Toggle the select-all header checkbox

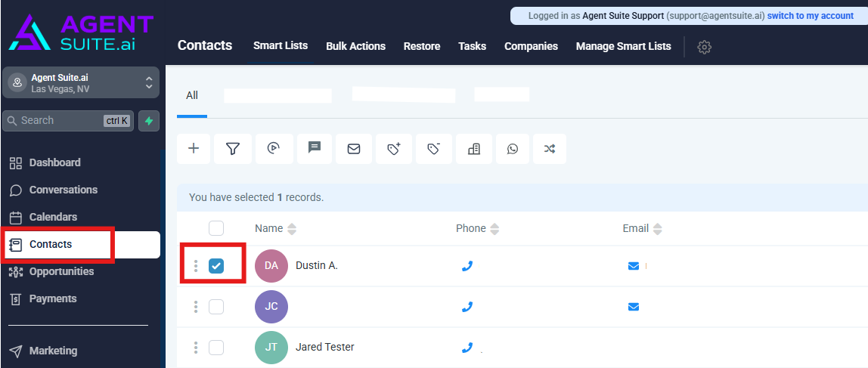point(216,228)
